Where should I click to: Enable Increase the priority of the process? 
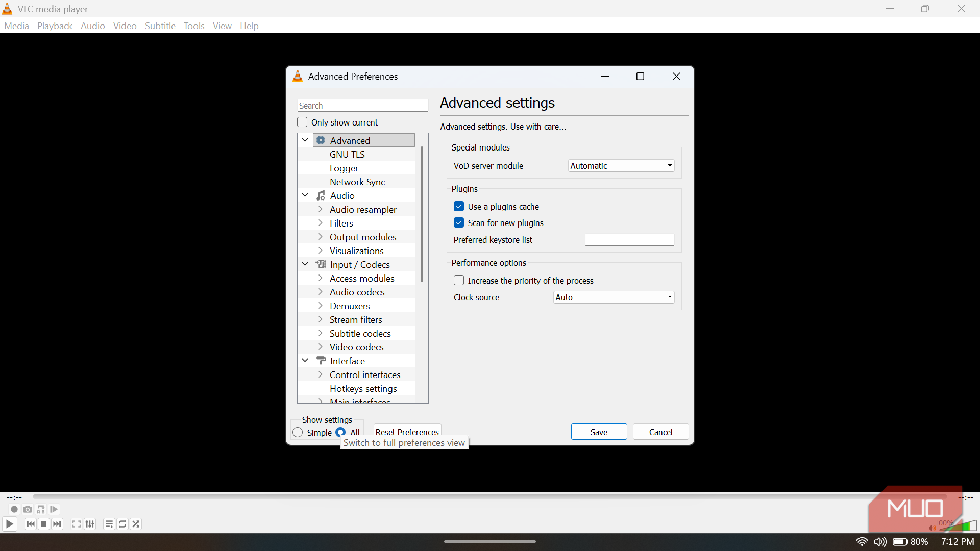[459, 281]
